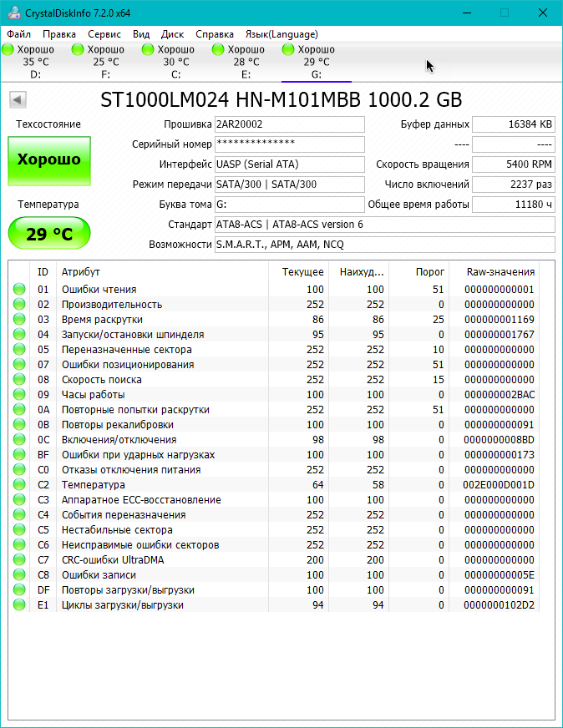Click status icon for Неисправимые ошибки секторов row
Image resolution: width=563 pixels, height=728 pixels.
pos(19,544)
